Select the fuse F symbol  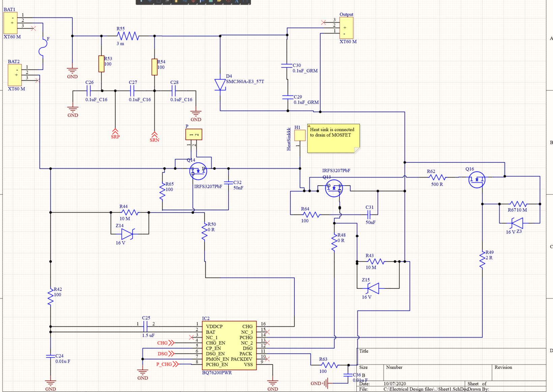(x=43, y=47)
